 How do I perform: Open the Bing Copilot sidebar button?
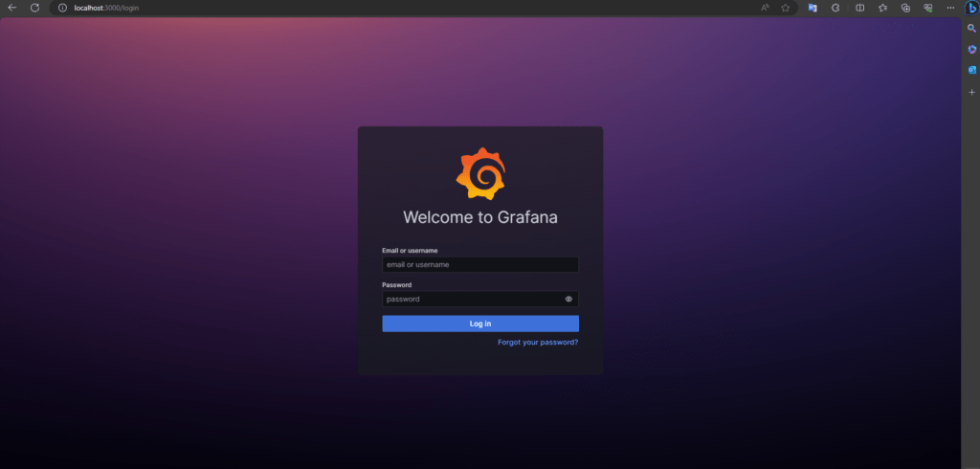[x=972, y=8]
